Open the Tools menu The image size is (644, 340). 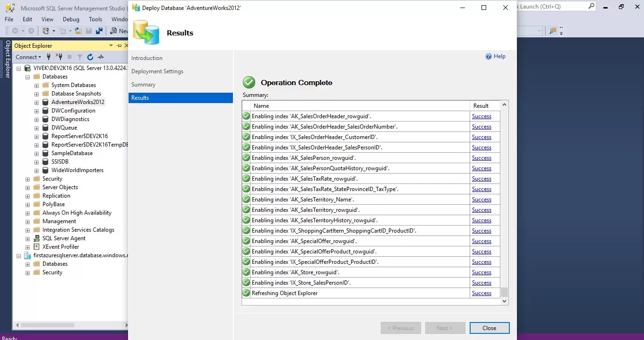click(x=95, y=19)
